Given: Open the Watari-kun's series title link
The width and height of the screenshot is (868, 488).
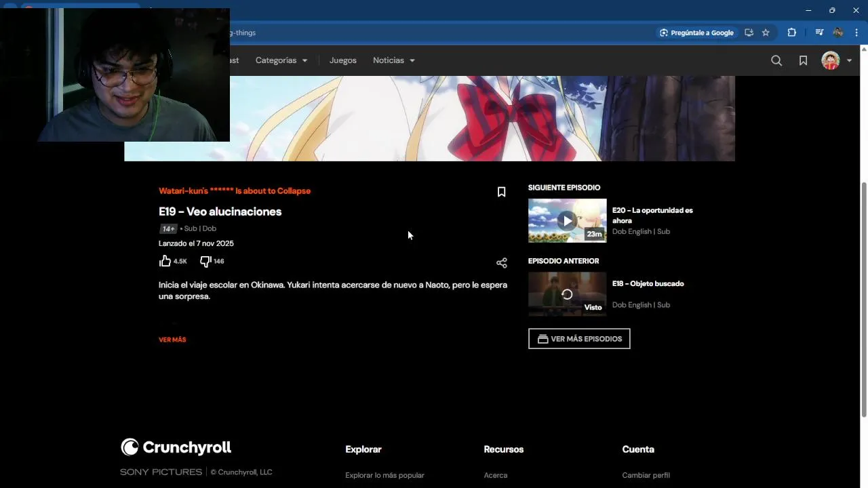Looking at the screenshot, I should pos(235,191).
